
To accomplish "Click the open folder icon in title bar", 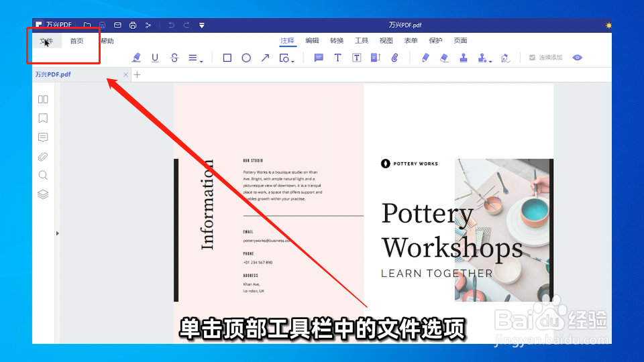I will point(87,25).
